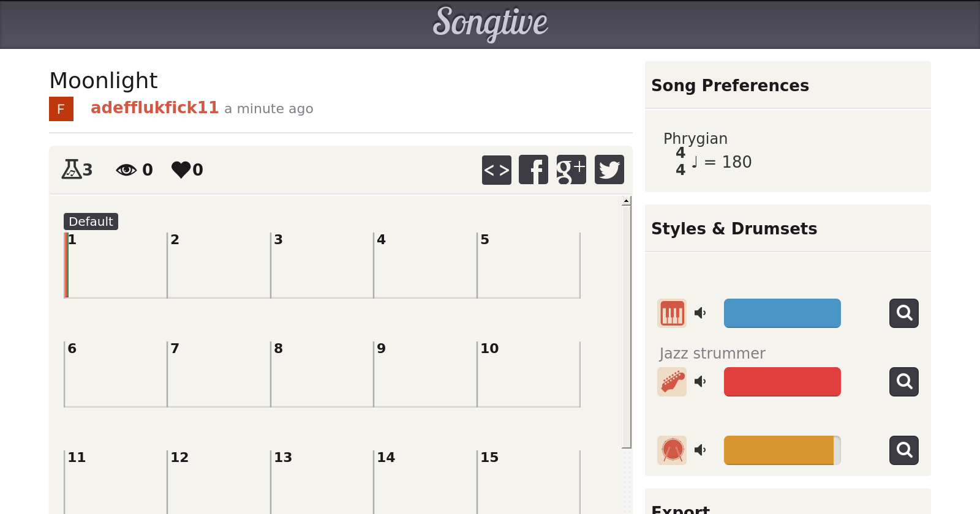980x514 pixels.
Task: Search styles for the guitar track
Action: pos(903,382)
